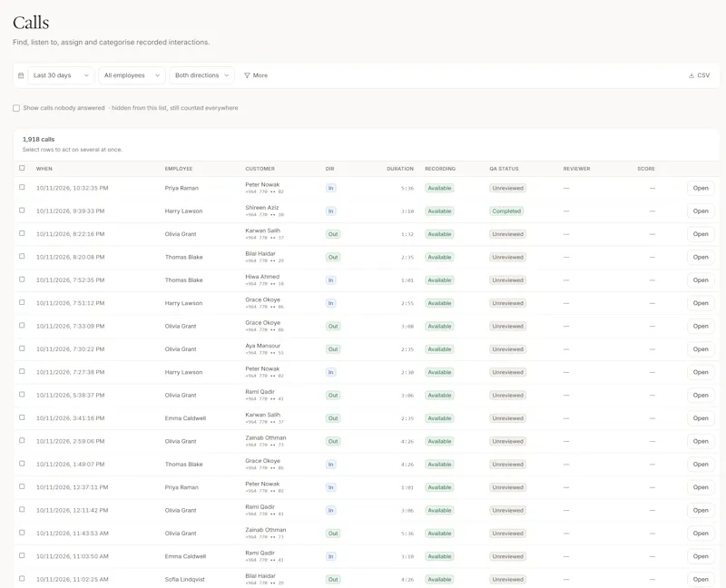
Task: Tick the checkbox for the 5:38:37 PM call
Action: point(22,395)
